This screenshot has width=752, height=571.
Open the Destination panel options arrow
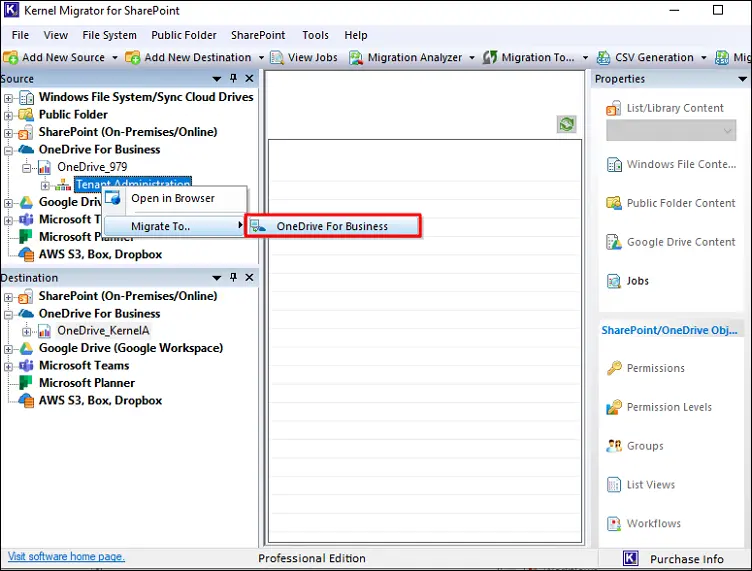(217, 278)
